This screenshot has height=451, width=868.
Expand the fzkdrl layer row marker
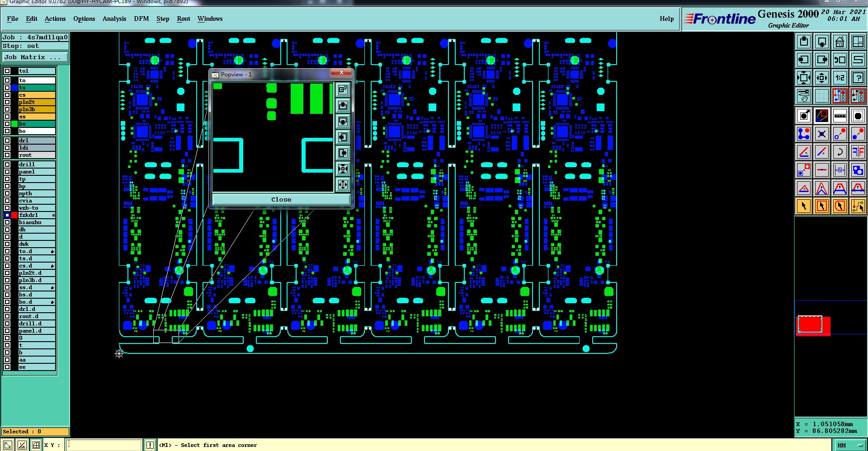[53, 215]
